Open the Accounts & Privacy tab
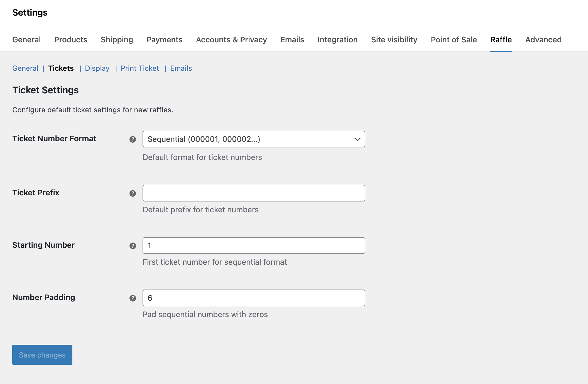The image size is (588, 384). [x=231, y=40]
